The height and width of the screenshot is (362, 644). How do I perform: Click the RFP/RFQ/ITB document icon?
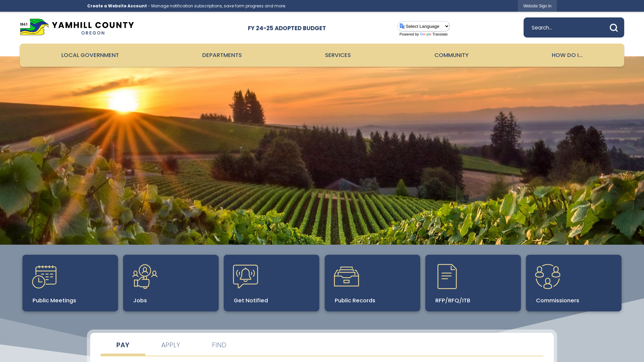coord(447,276)
